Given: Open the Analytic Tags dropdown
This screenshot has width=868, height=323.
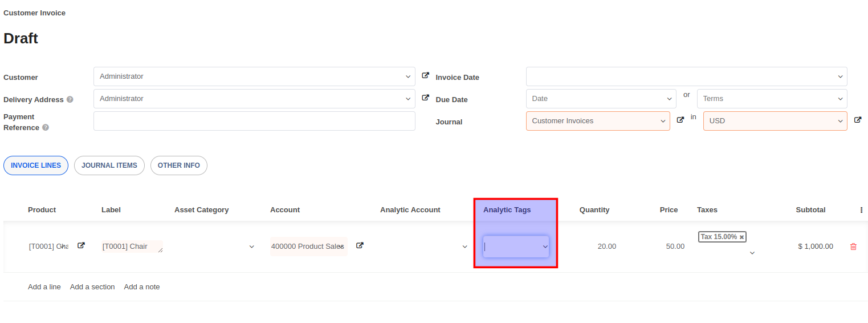Looking at the screenshot, I should click(545, 247).
